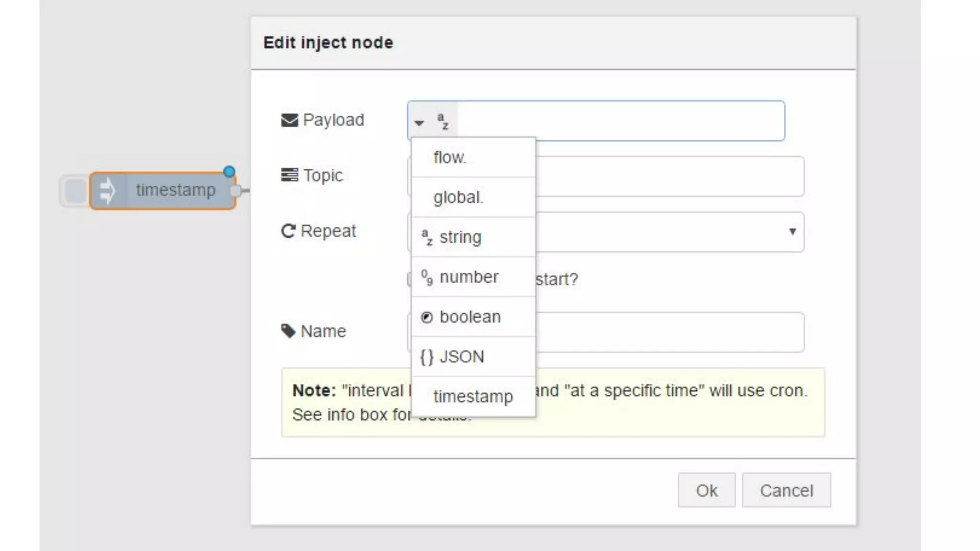
Task: Click the Topic list icon
Action: coord(289,176)
